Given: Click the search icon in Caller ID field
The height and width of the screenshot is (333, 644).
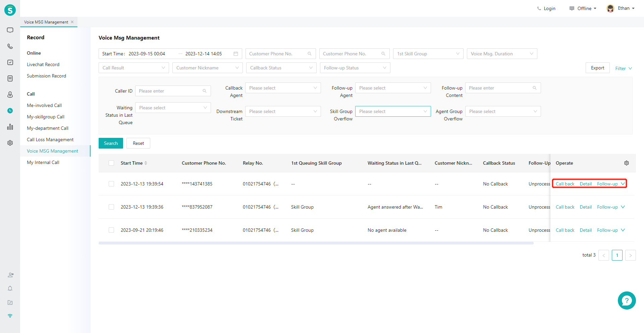Looking at the screenshot, I should [205, 91].
